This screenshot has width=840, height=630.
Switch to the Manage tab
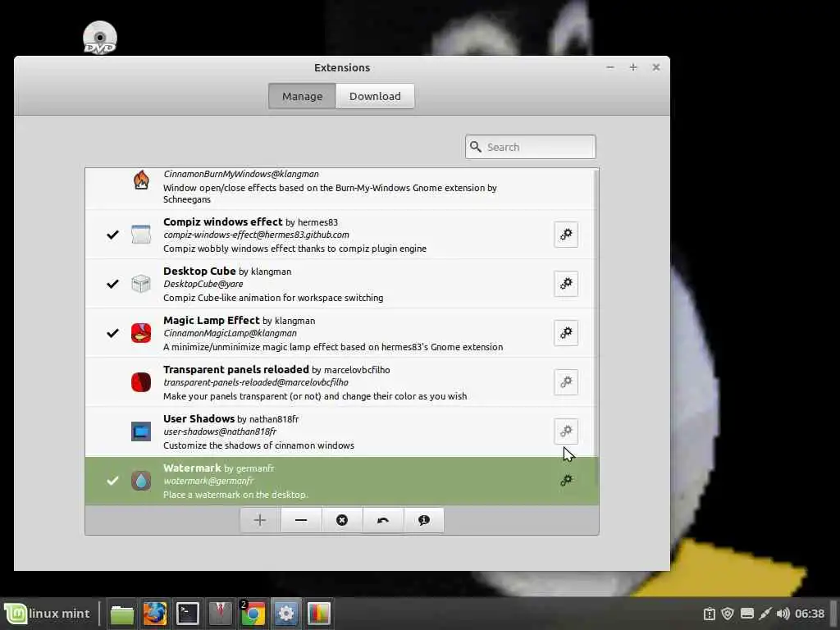coord(302,97)
